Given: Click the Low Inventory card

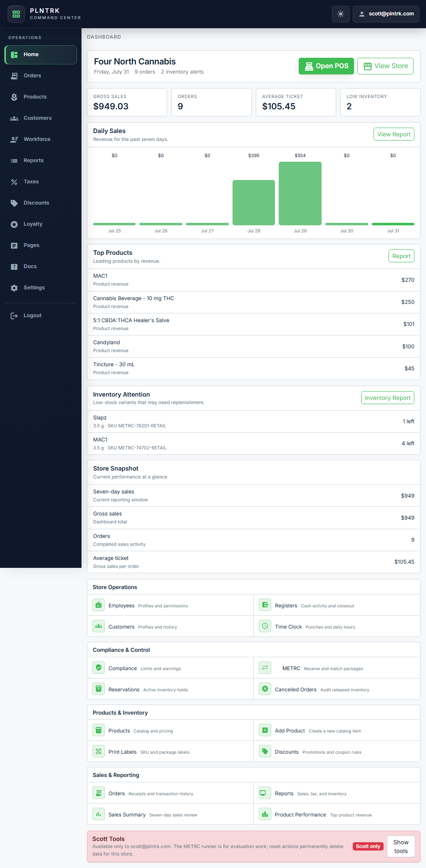Looking at the screenshot, I should [x=380, y=102].
